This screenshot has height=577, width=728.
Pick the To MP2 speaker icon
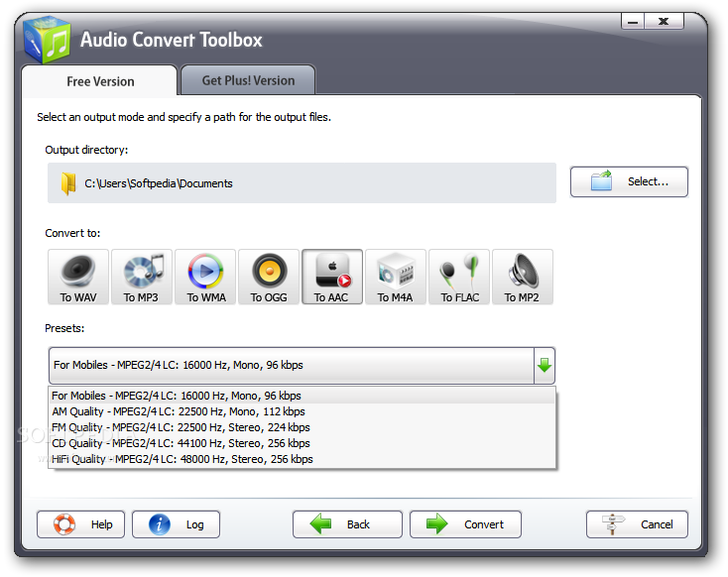coord(523,277)
